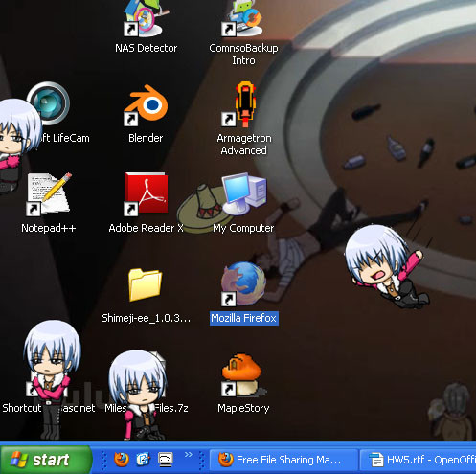Screen dimensions: 476x474
Task: Click Firefox in the Quick Launch bar
Action: click(x=122, y=460)
